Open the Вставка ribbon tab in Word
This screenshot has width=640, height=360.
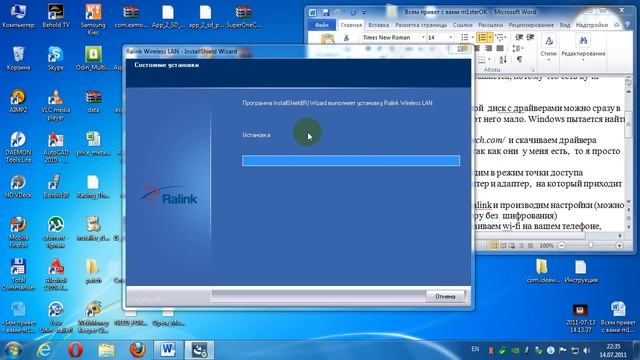click(378, 25)
